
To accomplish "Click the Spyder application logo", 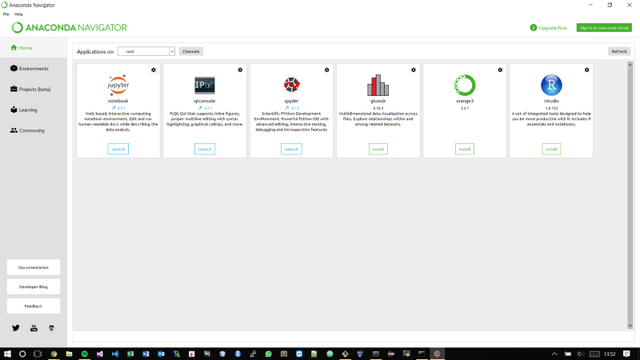I will [x=291, y=85].
